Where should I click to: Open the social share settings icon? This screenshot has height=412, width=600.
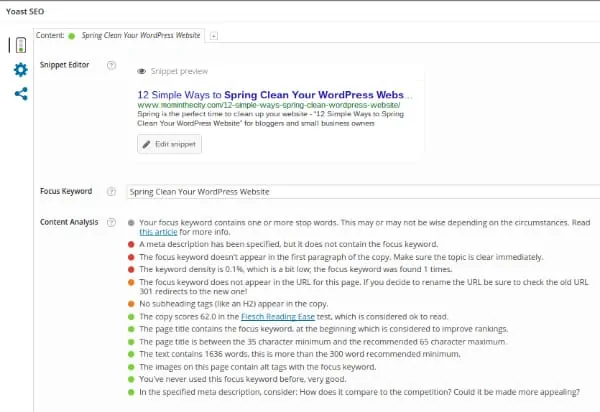(x=21, y=94)
